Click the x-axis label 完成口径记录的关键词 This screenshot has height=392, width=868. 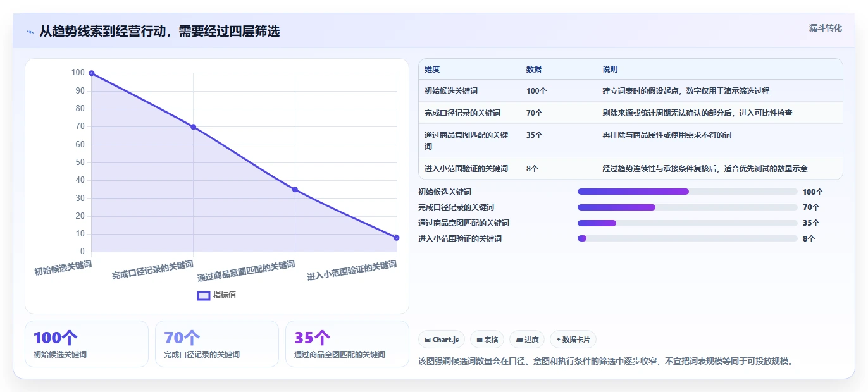152,270
